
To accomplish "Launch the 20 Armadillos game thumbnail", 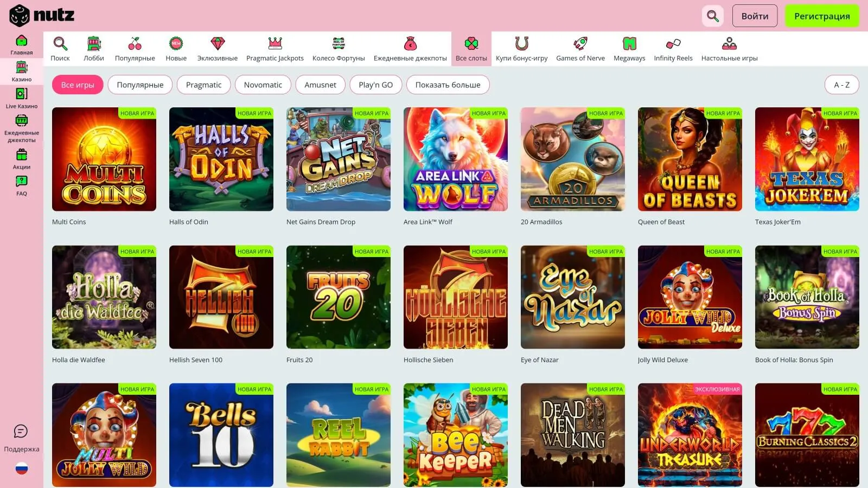I will tap(573, 159).
